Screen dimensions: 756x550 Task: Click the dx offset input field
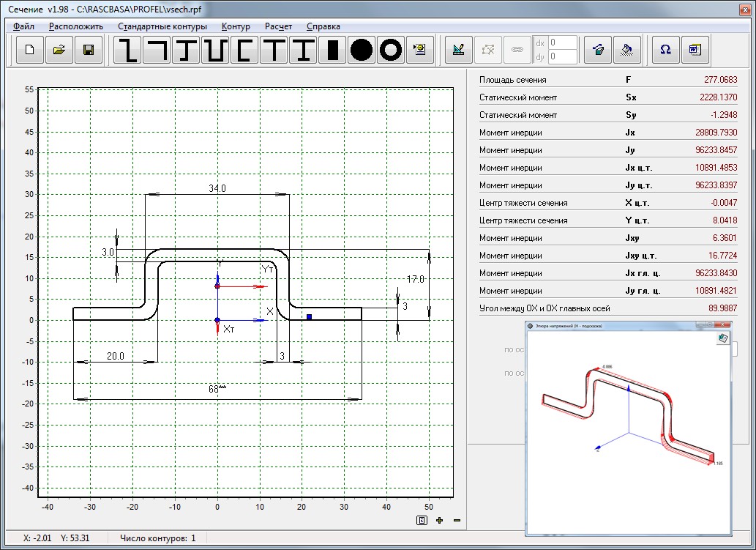click(562, 42)
